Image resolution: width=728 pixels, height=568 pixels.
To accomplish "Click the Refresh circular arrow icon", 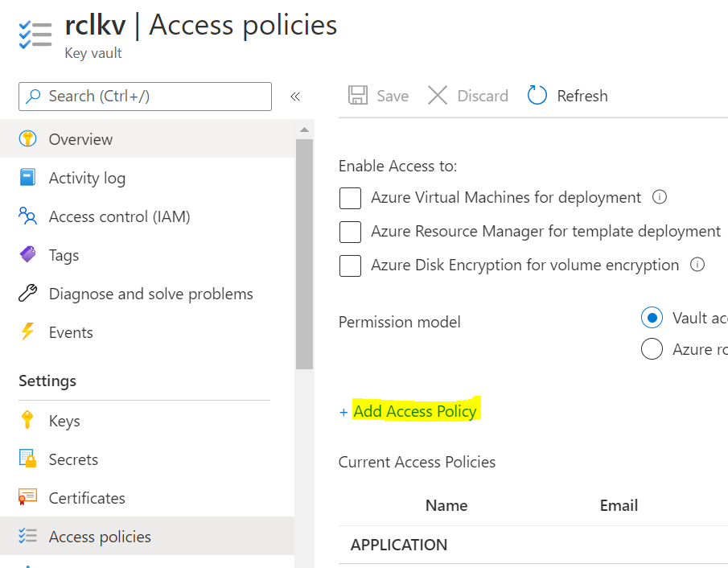I will 537,95.
